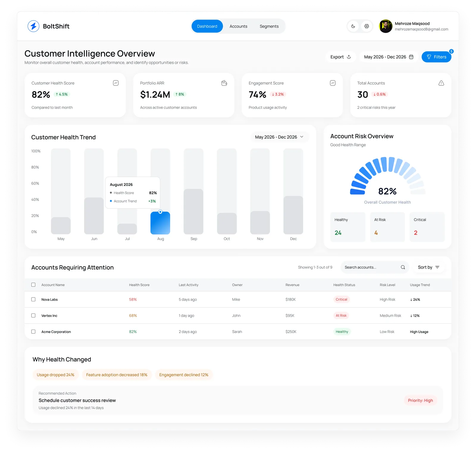Click chart icon on Engagement Score card

pos(333,83)
